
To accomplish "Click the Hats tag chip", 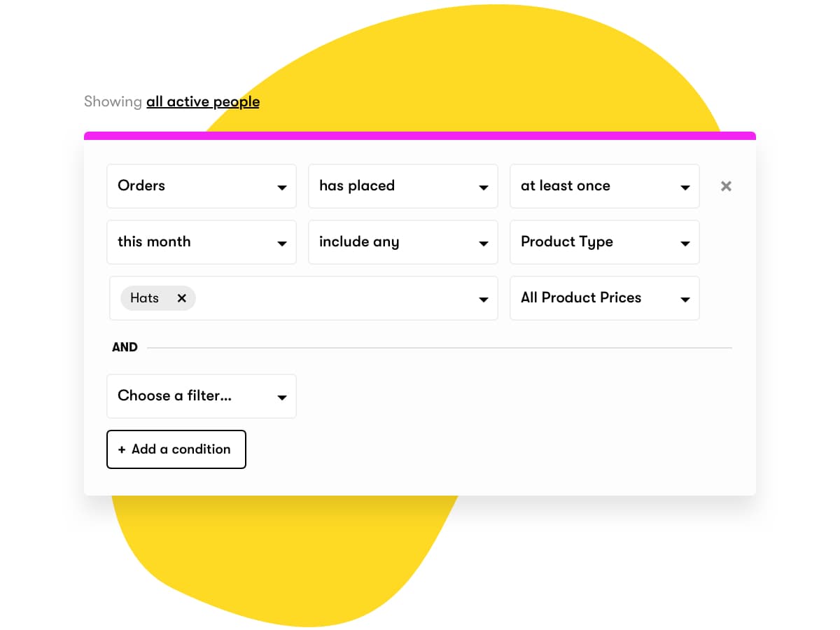I will click(145, 298).
